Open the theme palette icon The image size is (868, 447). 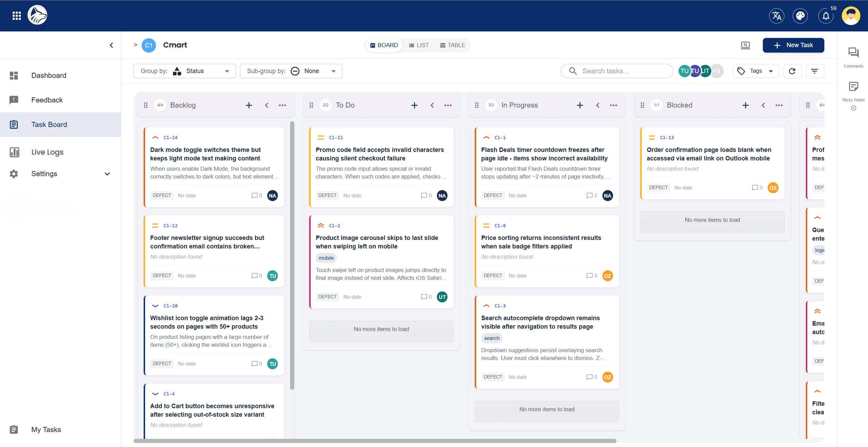pyautogui.click(x=800, y=16)
